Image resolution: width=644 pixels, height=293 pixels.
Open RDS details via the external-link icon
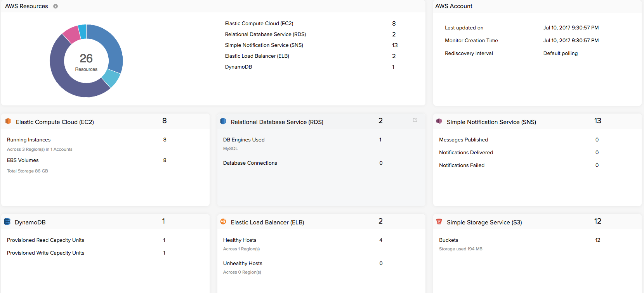[415, 120]
